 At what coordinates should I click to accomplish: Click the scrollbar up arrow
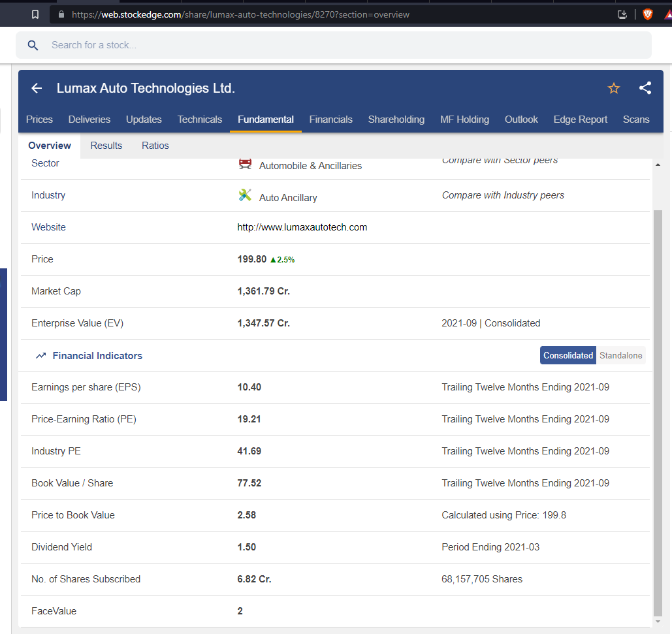pyautogui.click(x=658, y=165)
